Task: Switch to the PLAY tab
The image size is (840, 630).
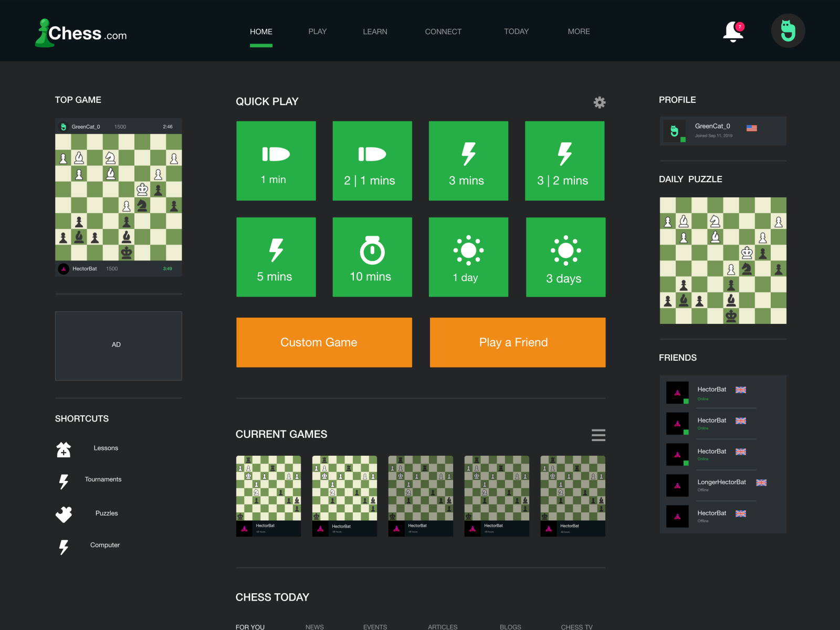Action: coord(317,31)
